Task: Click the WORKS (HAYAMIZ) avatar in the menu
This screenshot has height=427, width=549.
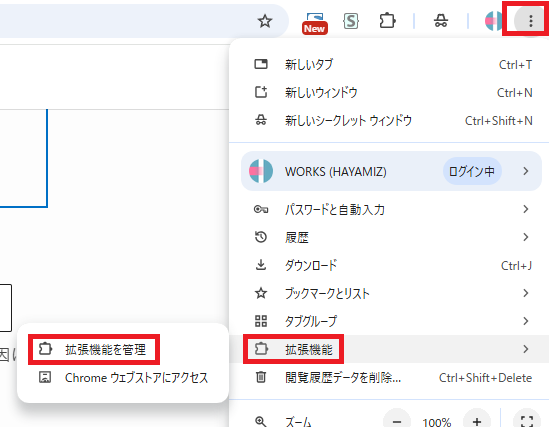Action: pyautogui.click(x=261, y=171)
